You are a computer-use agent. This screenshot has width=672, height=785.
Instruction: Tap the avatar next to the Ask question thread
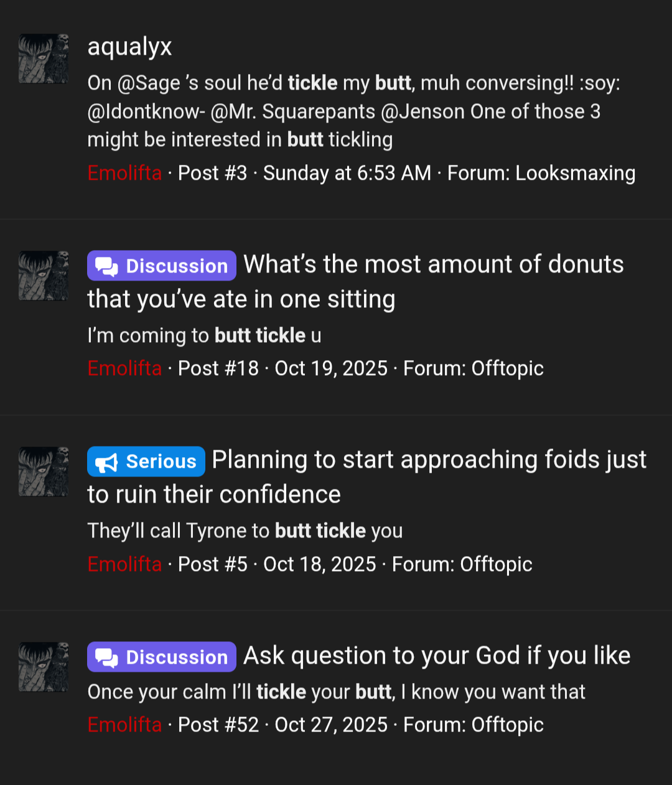[x=44, y=667]
